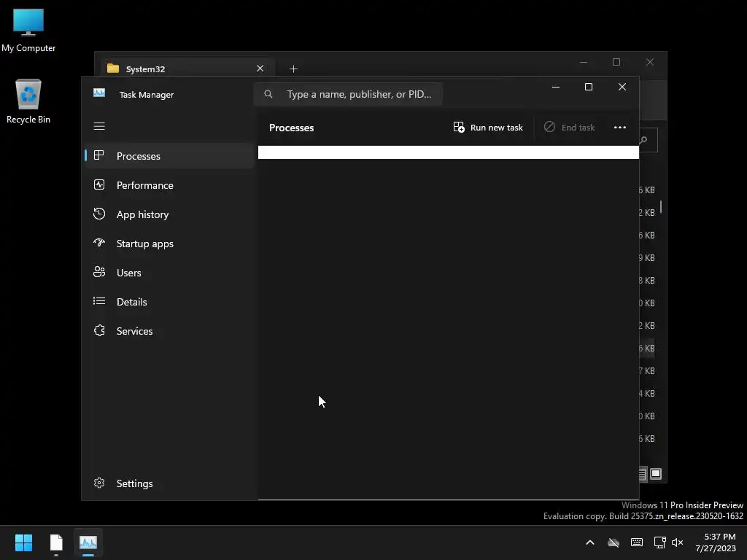Maximize the Task Manager window
Screen dimensions: 747x560
click(x=589, y=87)
